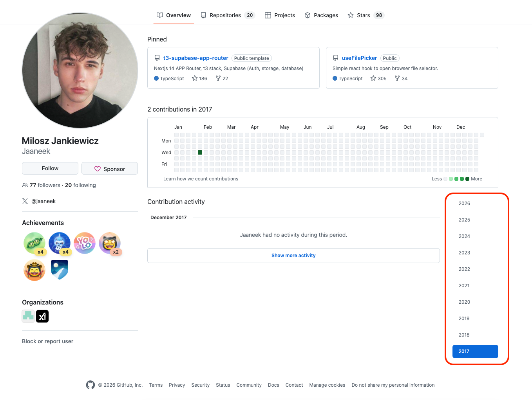Click the lightest gray legend square next to Less
Image resolution: width=532 pixels, height=400 pixels.
445,179
